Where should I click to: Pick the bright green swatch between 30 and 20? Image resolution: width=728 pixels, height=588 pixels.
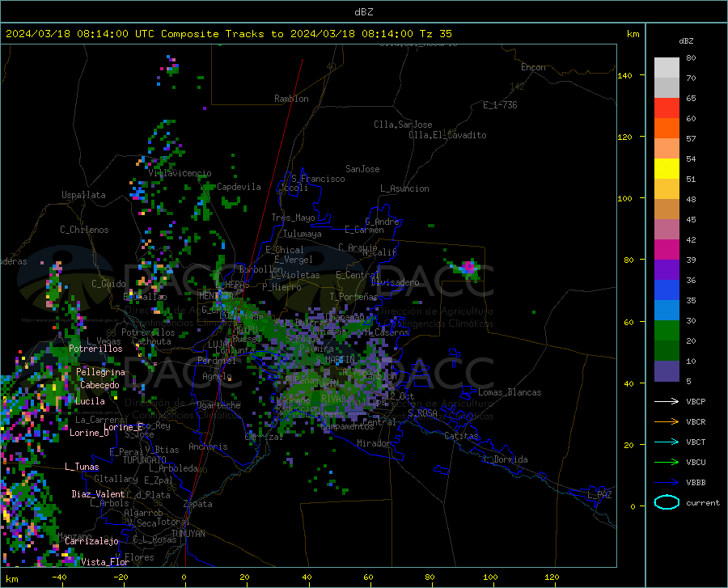pyautogui.click(x=667, y=331)
